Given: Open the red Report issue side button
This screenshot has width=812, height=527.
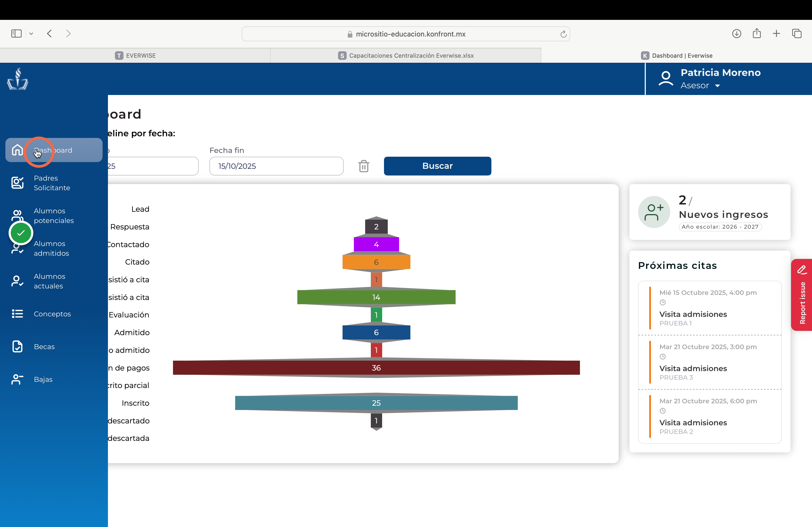Looking at the screenshot, I should click(x=802, y=295).
